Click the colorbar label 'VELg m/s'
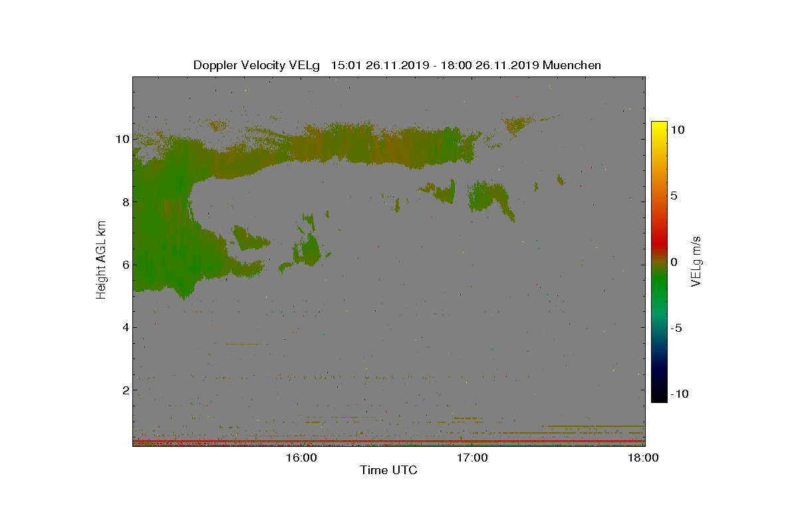The height and width of the screenshot is (532, 798). point(697,261)
